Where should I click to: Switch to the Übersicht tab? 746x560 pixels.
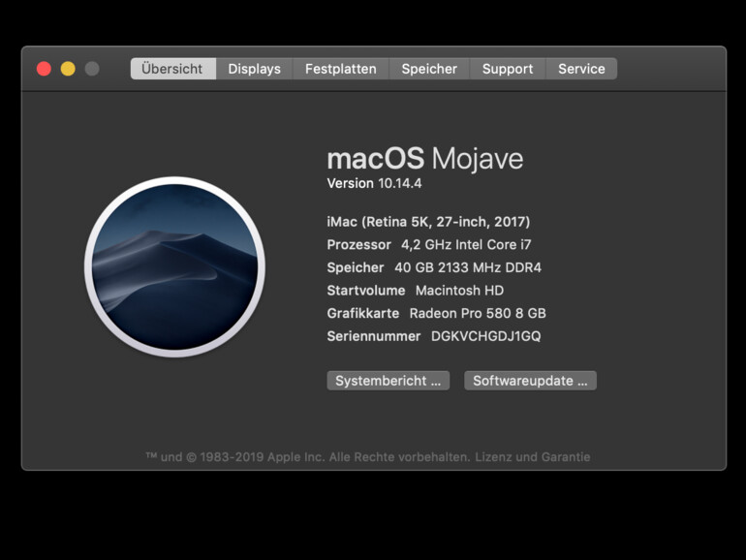click(173, 69)
